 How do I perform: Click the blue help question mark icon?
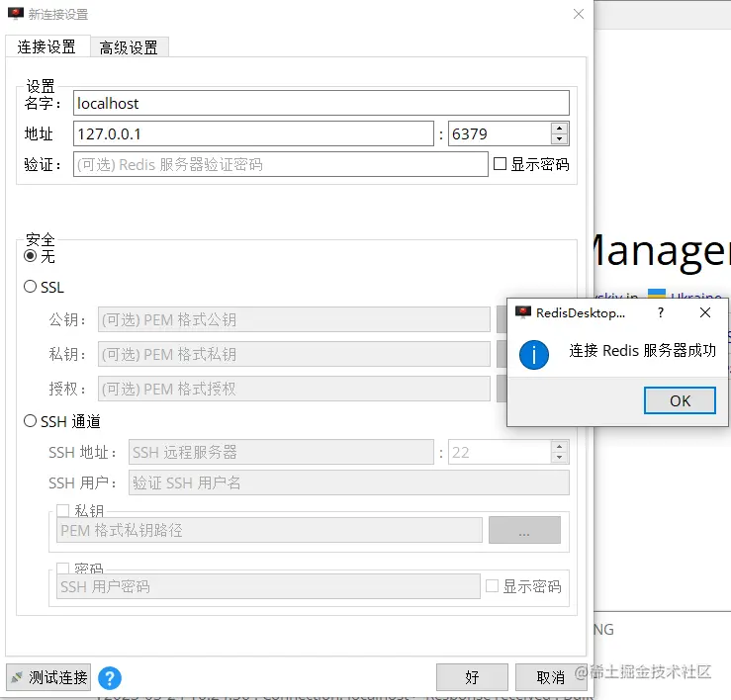pos(110,678)
